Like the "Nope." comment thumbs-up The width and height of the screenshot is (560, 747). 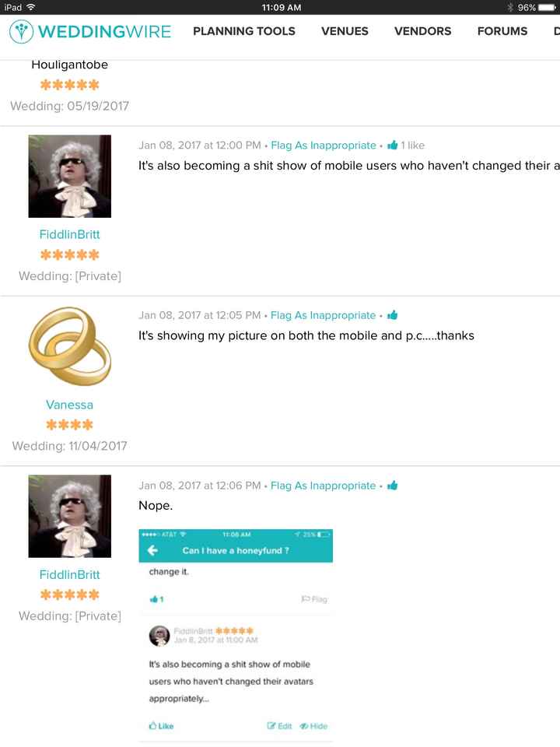[392, 486]
